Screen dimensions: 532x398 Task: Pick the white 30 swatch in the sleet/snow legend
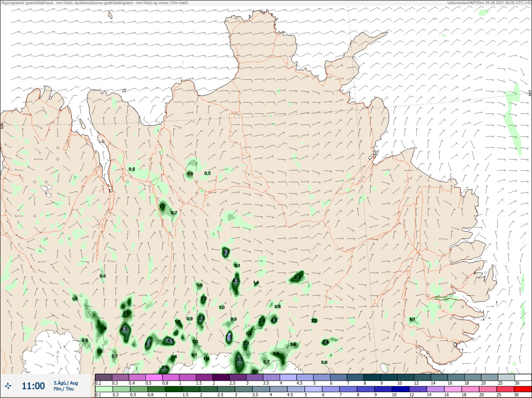pos(522,377)
